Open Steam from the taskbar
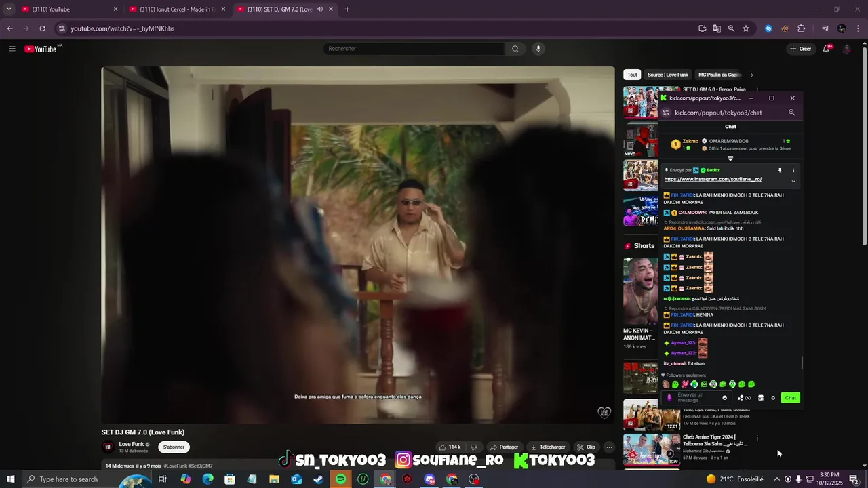Viewport: 868px width, 488px height. (x=319, y=479)
